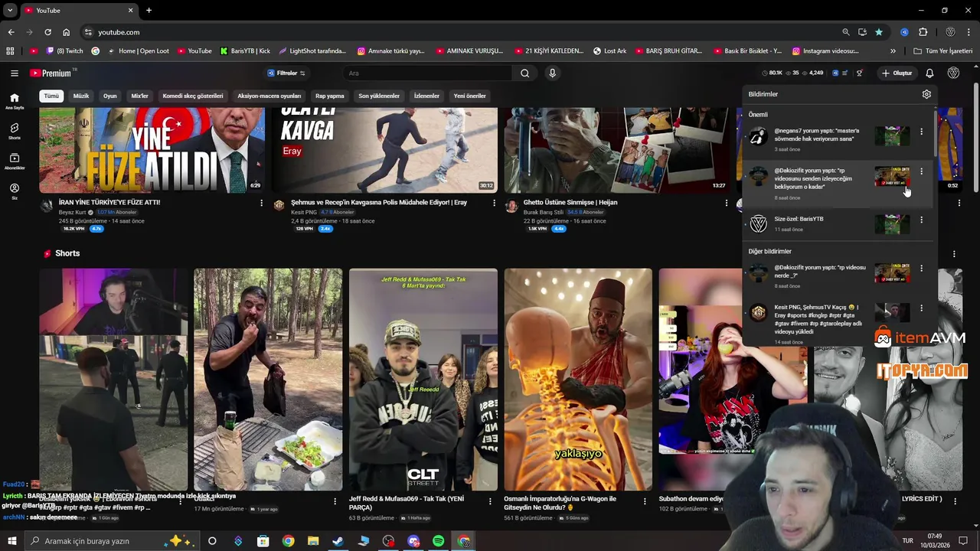This screenshot has height=551, width=980.
Task: Open the notifications bell
Action: coord(929,73)
